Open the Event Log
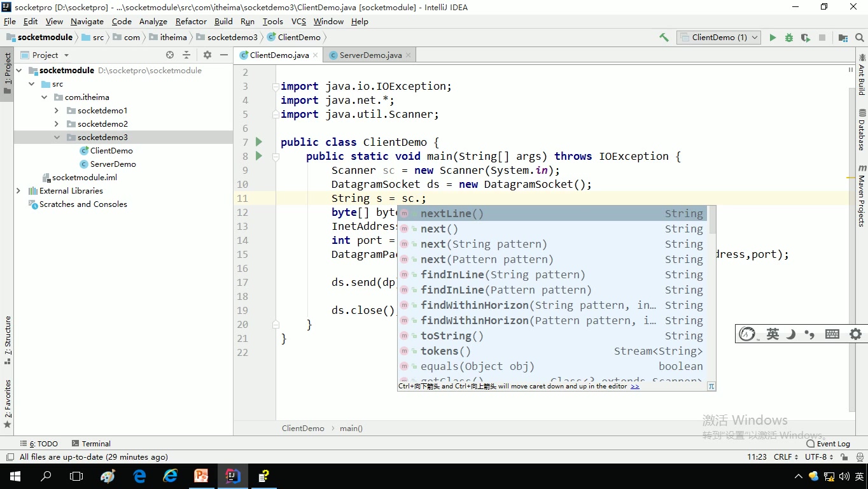868x489 pixels. (828, 444)
